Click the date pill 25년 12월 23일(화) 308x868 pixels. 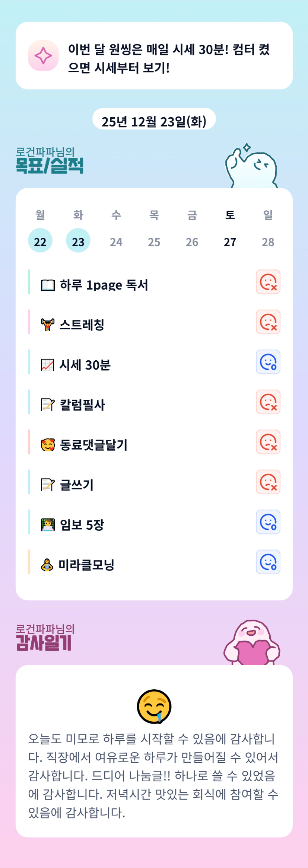(x=154, y=121)
